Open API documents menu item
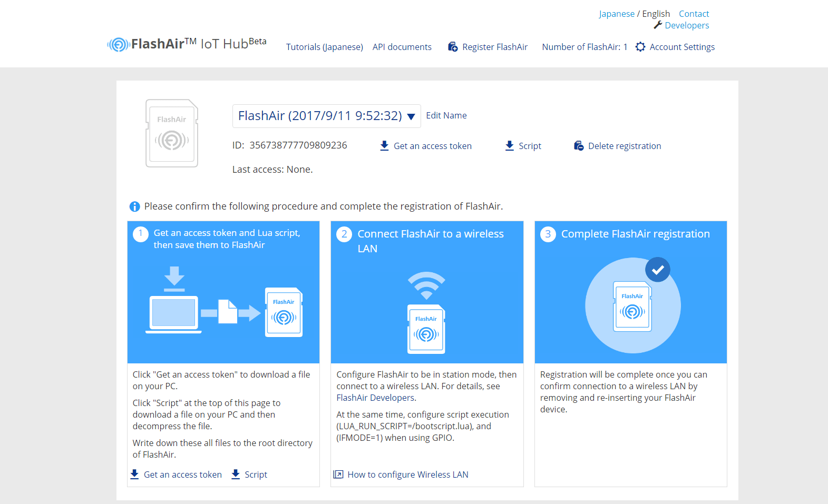The width and height of the screenshot is (828, 504). tap(402, 47)
